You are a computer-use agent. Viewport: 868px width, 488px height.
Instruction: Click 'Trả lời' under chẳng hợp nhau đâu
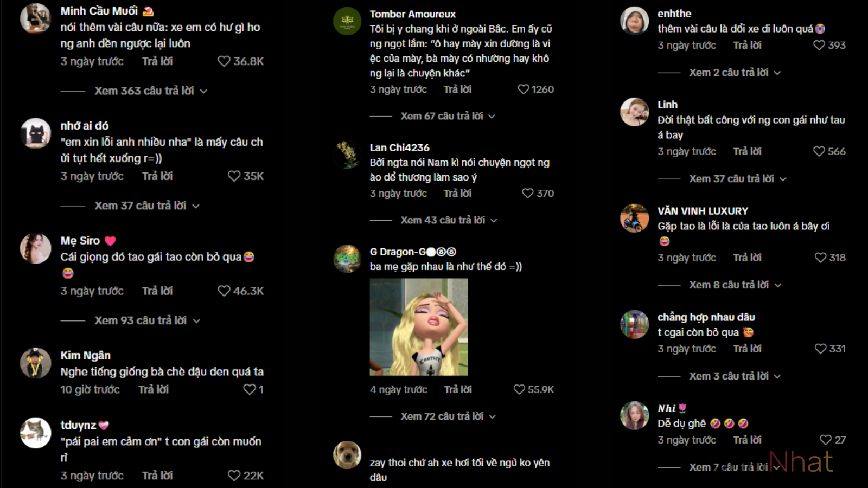point(747,349)
